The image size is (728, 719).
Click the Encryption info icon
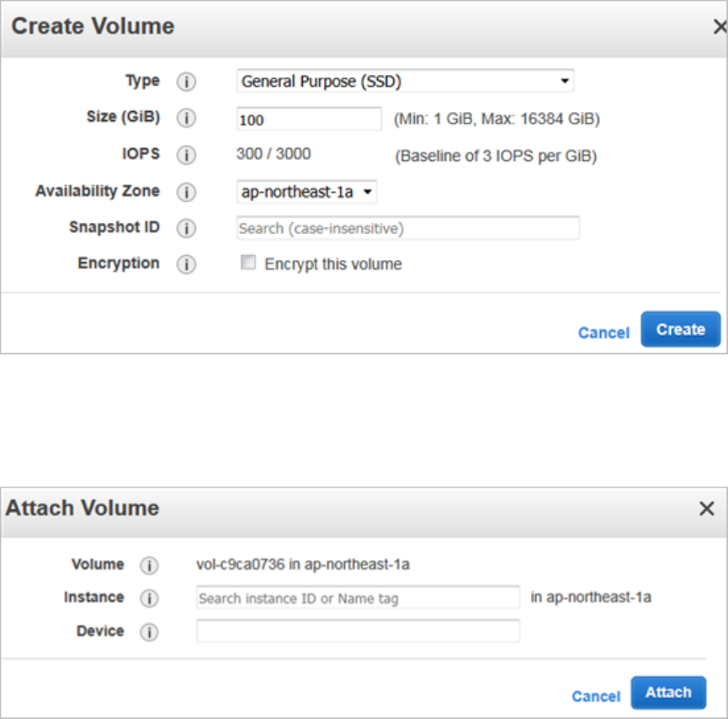tap(186, 264)
